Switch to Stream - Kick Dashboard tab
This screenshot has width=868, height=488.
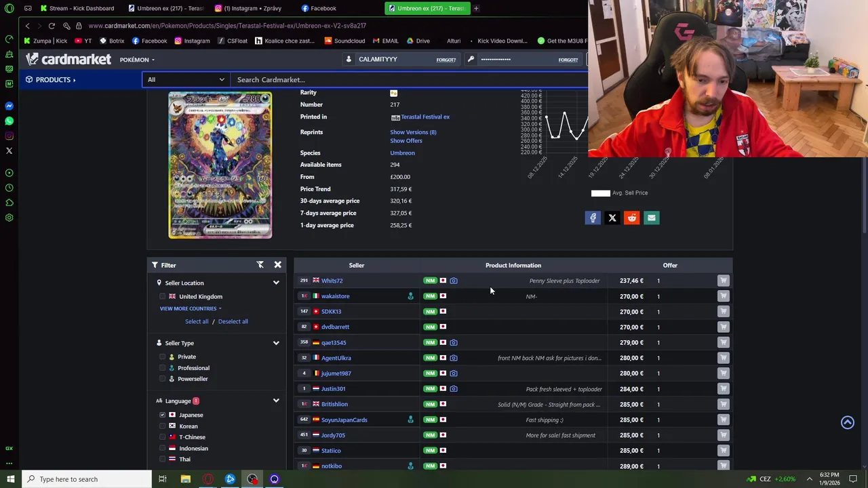point(77,8)
